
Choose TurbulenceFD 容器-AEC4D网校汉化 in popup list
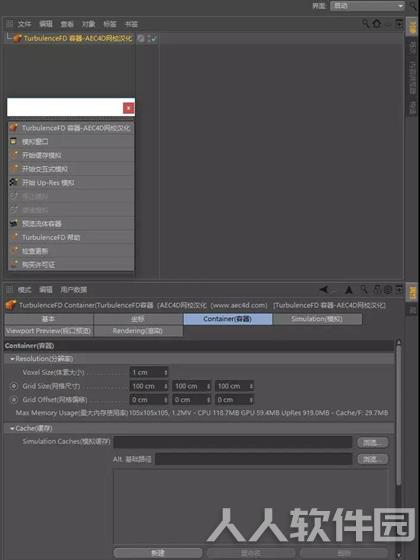point(71,128)
